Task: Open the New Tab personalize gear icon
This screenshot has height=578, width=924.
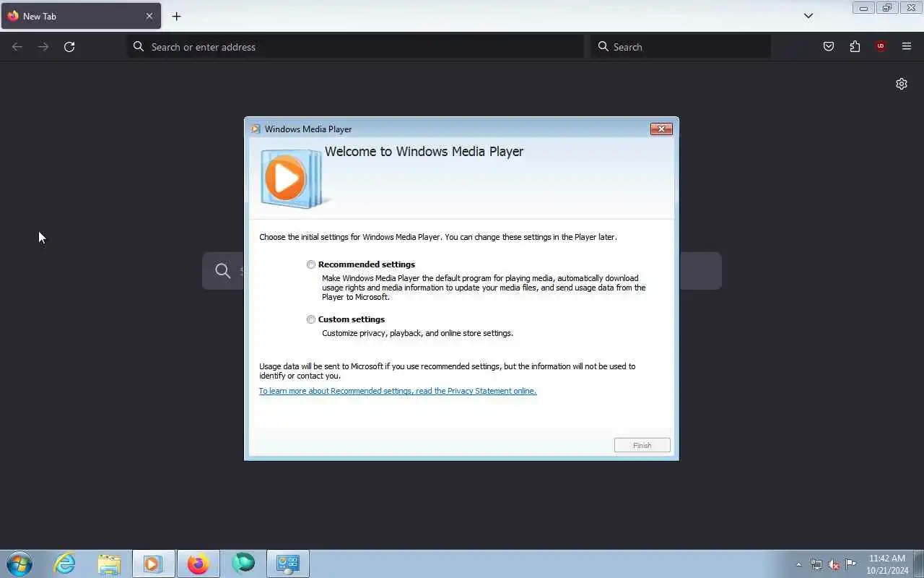Action: (x=902, y=84)
